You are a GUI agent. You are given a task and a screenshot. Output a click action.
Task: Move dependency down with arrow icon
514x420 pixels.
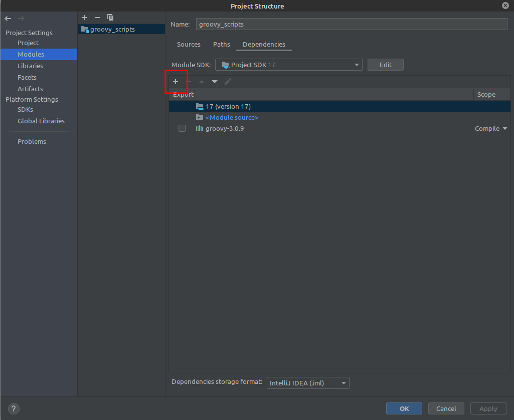(x=215, y=82)
